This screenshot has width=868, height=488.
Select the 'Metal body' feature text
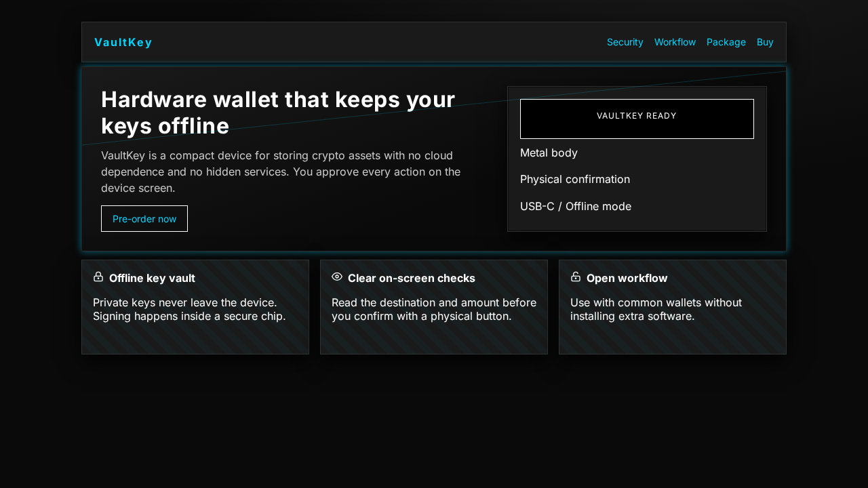pos(549,152)
